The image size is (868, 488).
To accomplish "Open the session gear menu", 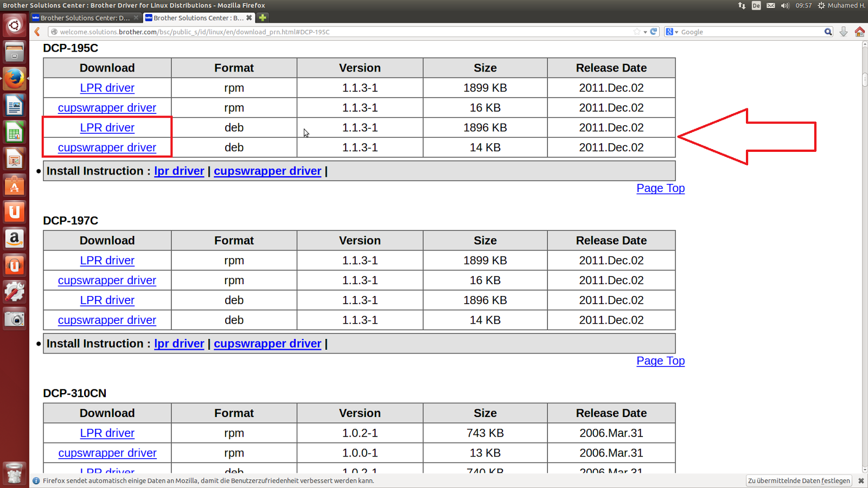I will pyautogui.click(x=821, y=5).
